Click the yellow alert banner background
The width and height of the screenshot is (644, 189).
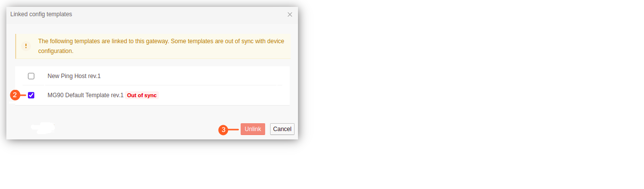pyautogui.click(x=152, y=46)
